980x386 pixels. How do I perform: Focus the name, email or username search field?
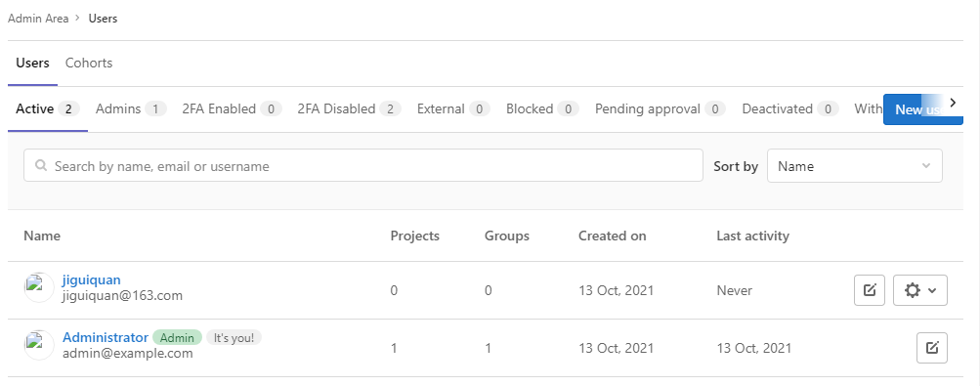pos(363,165)
